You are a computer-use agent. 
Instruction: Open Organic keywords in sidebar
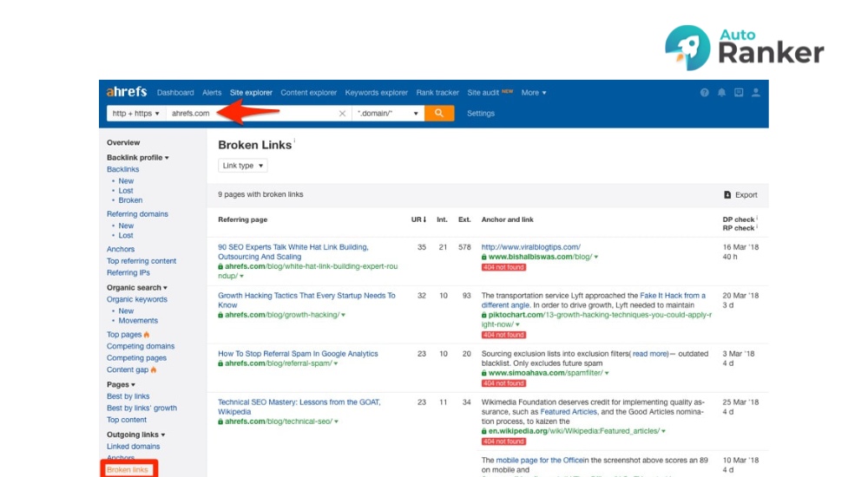click(x=137, y=299)
